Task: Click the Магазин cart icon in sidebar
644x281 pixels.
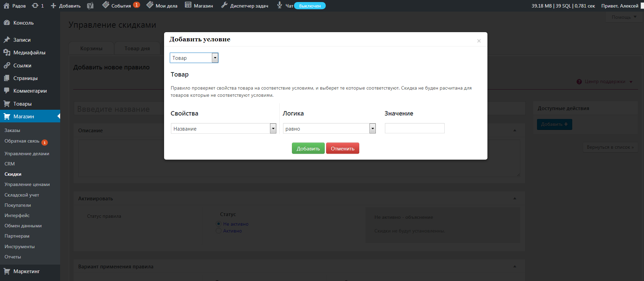Action: 7,116
